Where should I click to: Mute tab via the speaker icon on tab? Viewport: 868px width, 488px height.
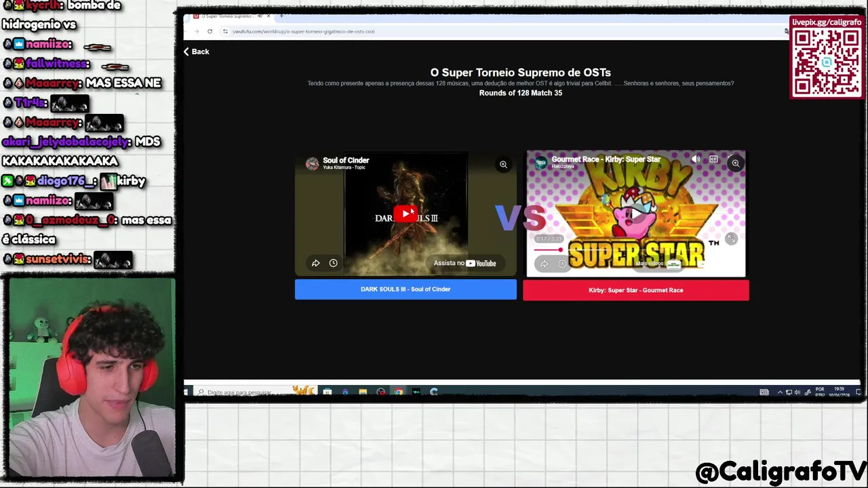tap(260, 16)
